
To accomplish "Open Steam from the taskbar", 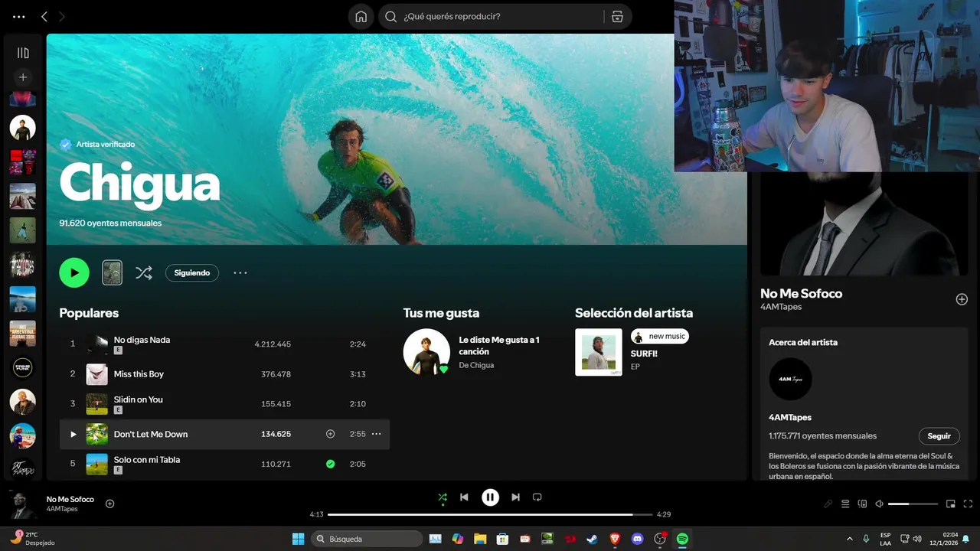I will point(593,539).
